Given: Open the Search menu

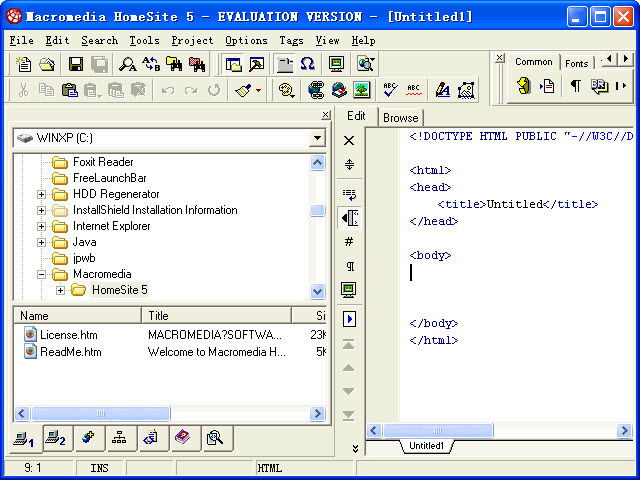Looking at the screenshot, I should (100, 40).
